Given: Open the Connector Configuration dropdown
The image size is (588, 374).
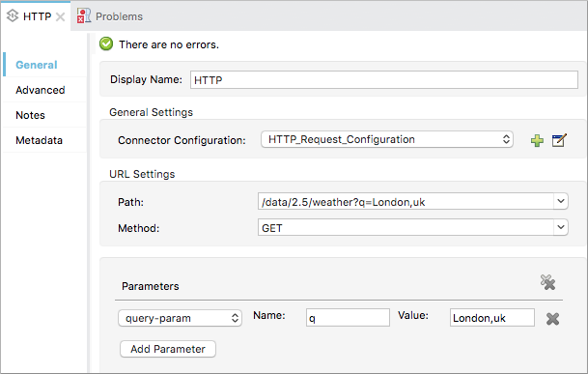Looking at the screenshot, I should coord(387,139).
